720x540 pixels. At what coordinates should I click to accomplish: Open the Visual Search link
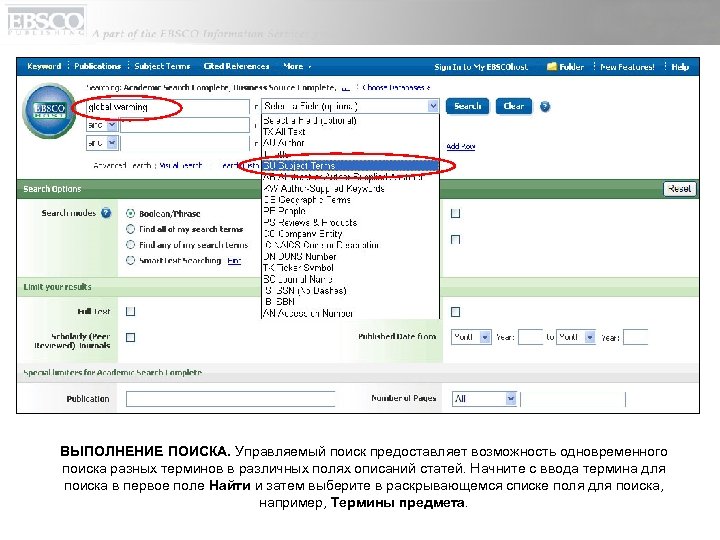[180, 165]
